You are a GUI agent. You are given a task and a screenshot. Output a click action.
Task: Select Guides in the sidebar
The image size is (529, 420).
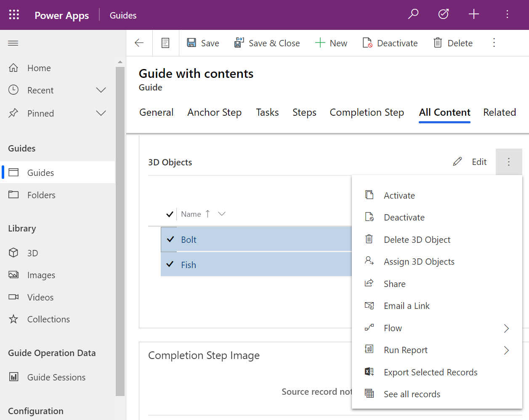coord(58,173)
